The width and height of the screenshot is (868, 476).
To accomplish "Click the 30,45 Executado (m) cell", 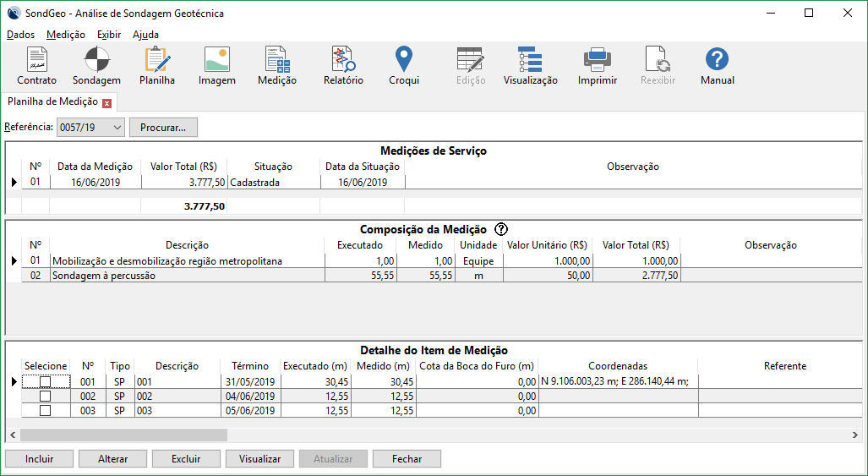I will [x=315, y=382].
